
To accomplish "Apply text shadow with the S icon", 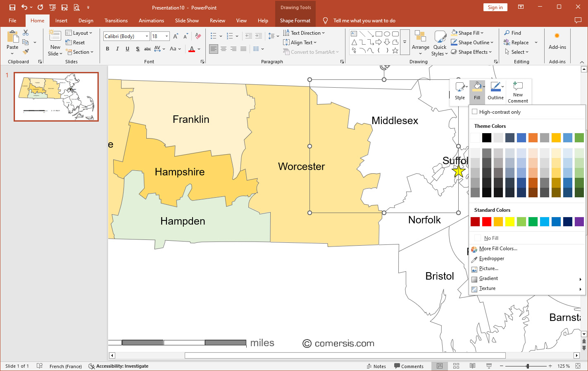I will [x=137, y=49].
